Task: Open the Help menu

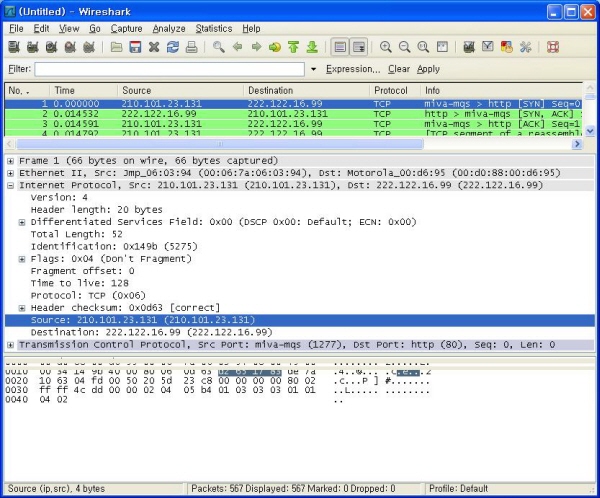Action: (251, 29)
